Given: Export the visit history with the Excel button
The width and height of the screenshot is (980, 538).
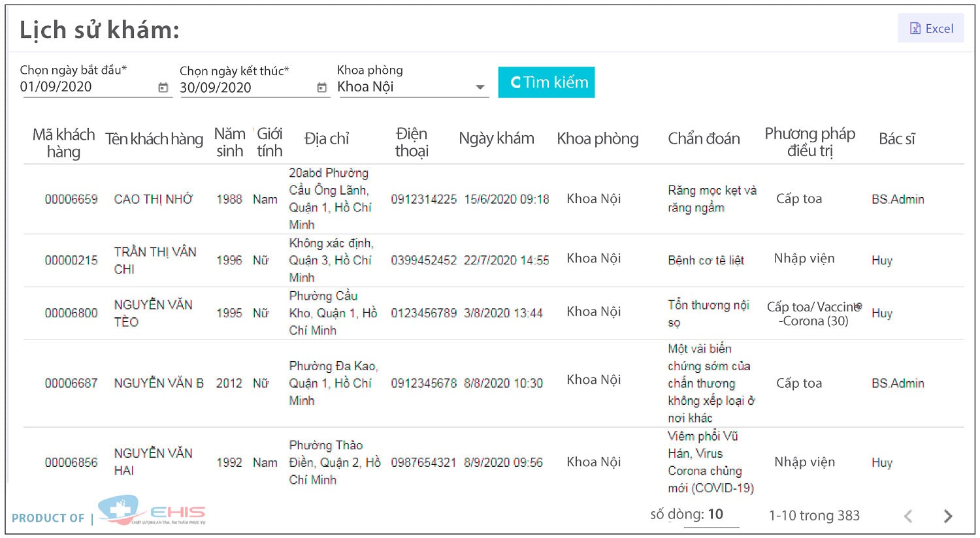Looking at the screenshot, I should point(931,28).
